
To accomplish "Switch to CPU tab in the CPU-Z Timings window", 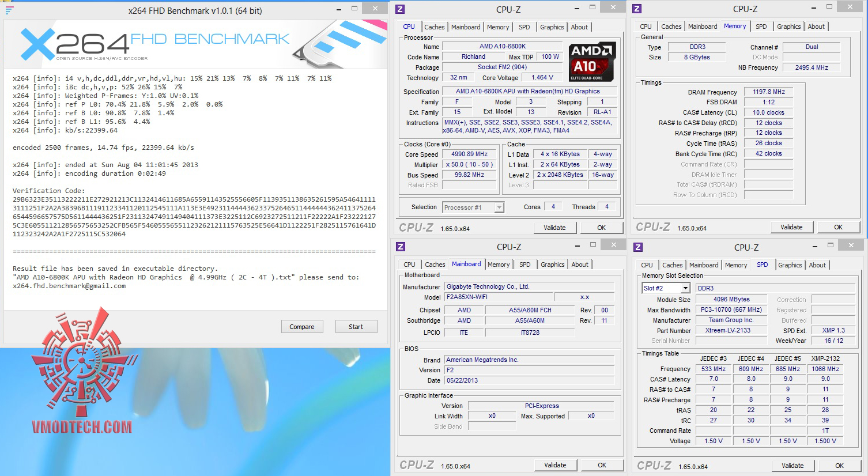I will pyautogui.click(x=646, y=27).
